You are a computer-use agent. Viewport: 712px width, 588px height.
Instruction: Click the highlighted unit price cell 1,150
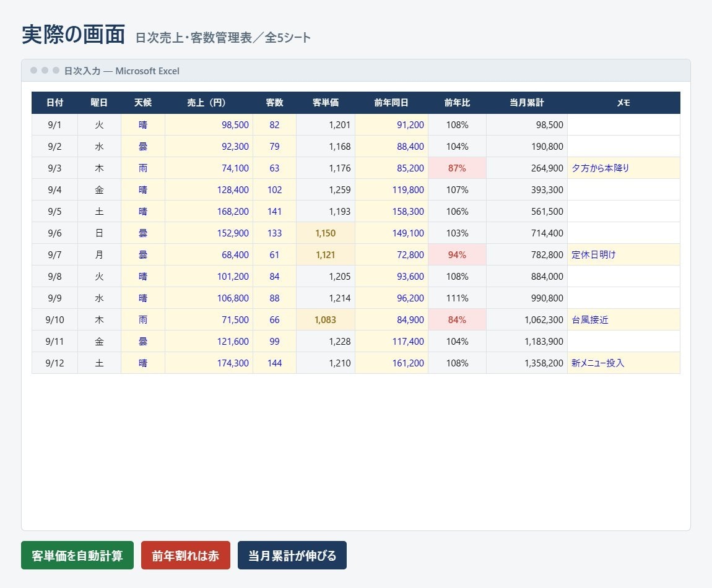326,233
